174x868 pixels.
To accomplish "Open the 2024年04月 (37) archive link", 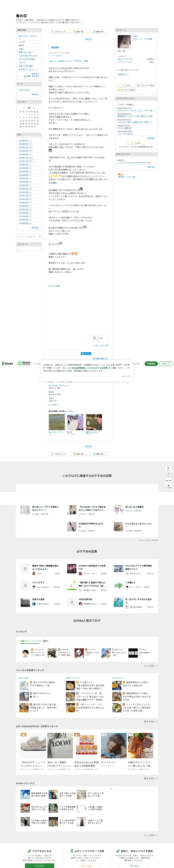I will (x=25, y=144).
